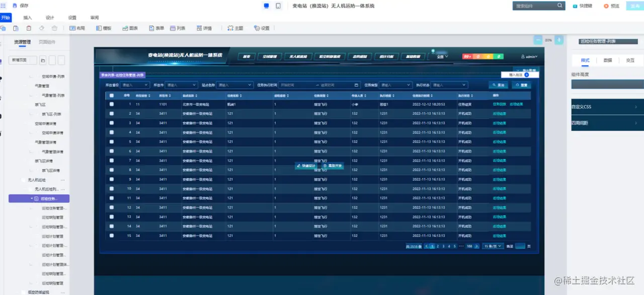
Task: Check the checkbox for row 10
Action: pos(112,189)
